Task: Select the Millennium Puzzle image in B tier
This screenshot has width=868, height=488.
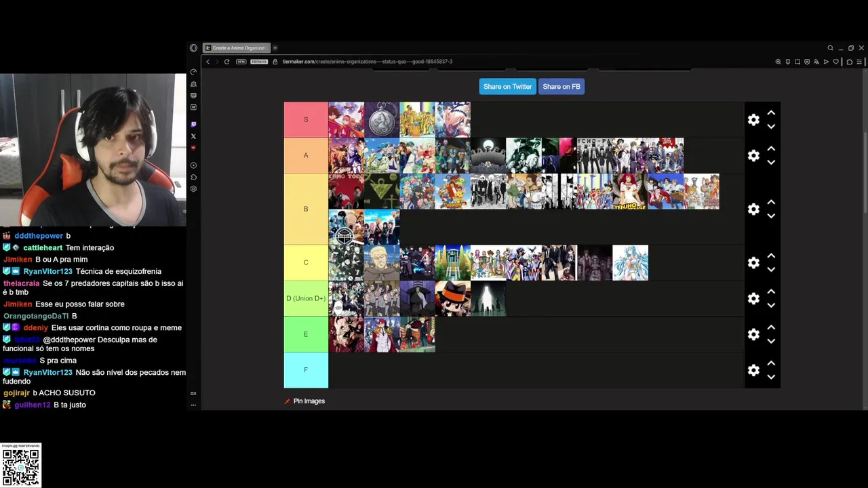Action: [x=382, y=191]
